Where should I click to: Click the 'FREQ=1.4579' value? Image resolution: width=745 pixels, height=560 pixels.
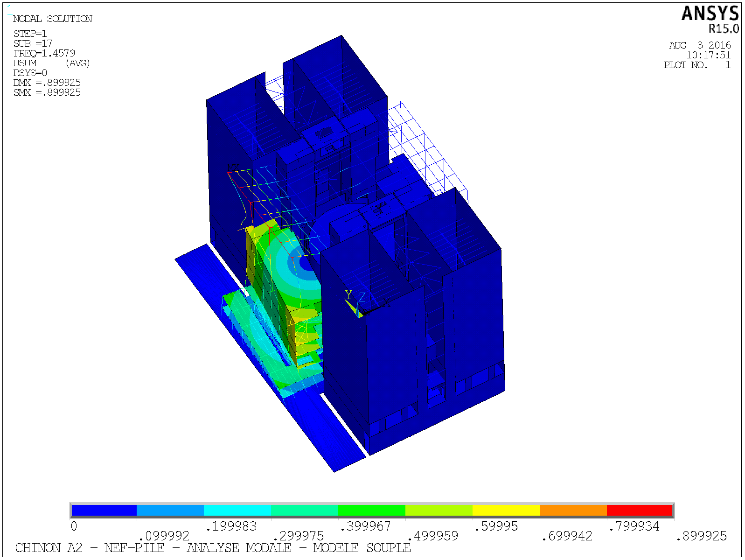44,53
